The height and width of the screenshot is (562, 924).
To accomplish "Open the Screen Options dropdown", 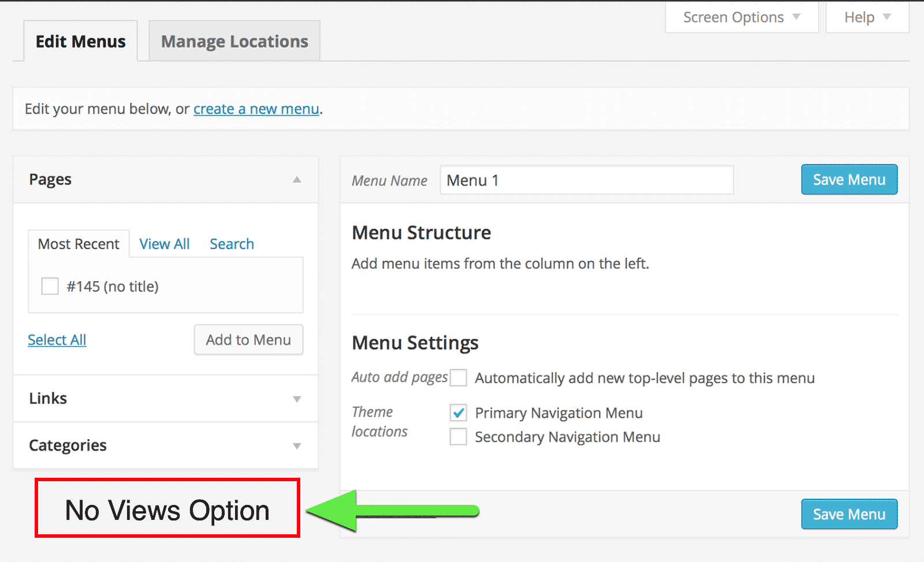I will tap(742, 17).
